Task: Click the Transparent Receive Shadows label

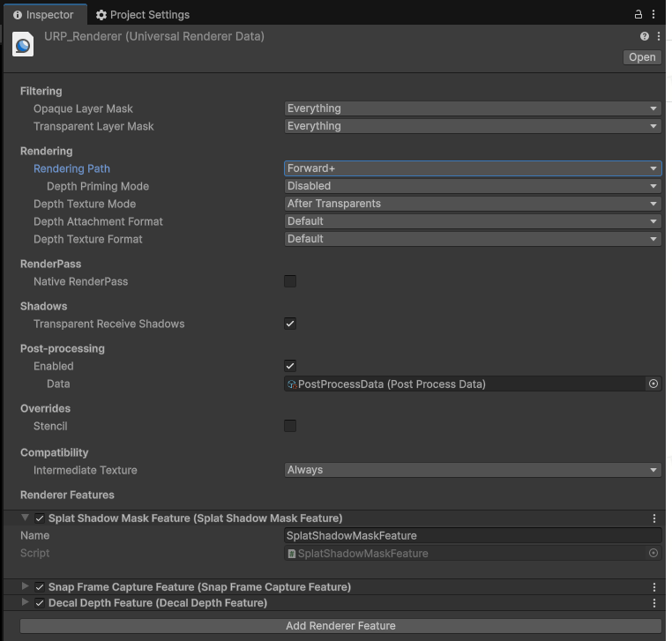Action: (108, 324)
